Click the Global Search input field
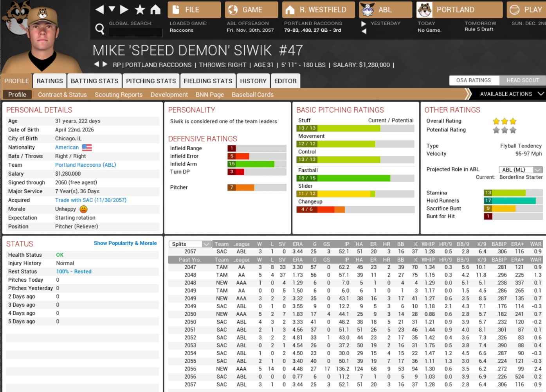Image resolution: width=546 pixels, height=392 pixels. click(135, 32)
